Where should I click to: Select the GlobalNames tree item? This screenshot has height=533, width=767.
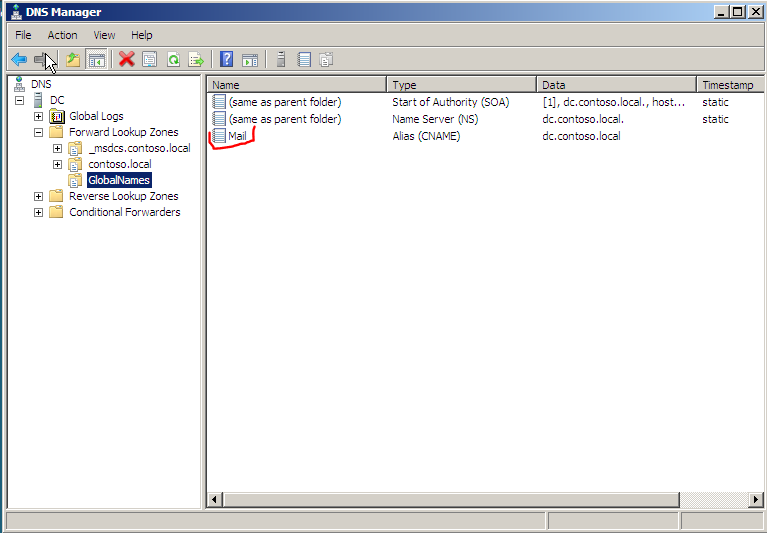[x=119, y=180]
